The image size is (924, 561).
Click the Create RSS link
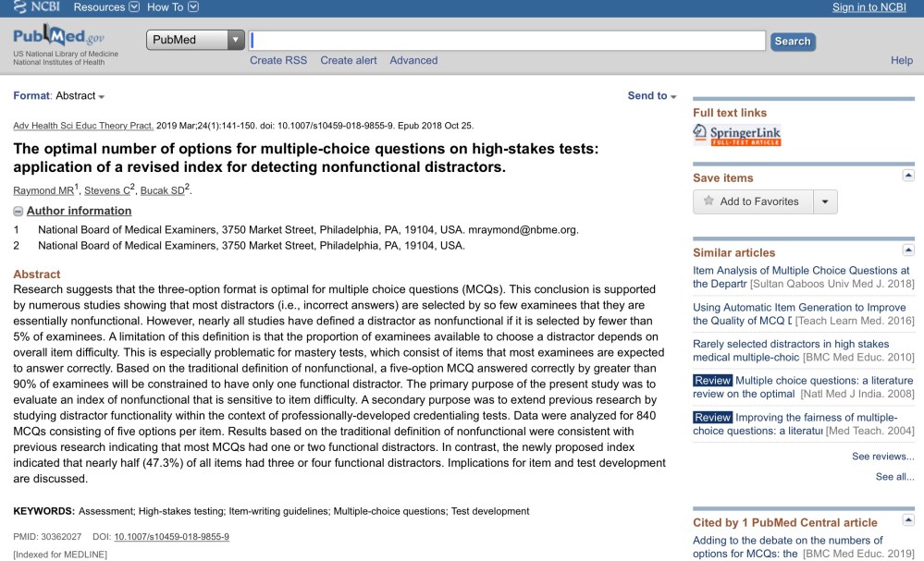click(278, 61)
